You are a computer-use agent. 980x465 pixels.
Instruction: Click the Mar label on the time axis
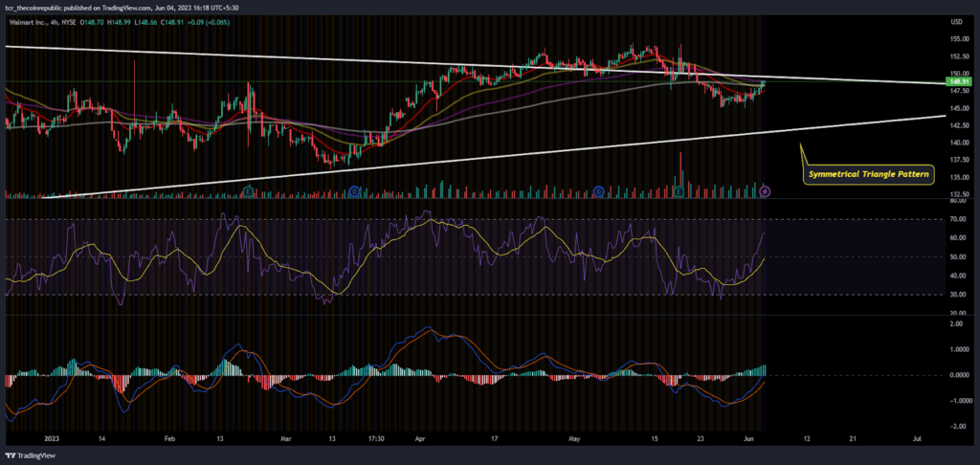(286, 440)
